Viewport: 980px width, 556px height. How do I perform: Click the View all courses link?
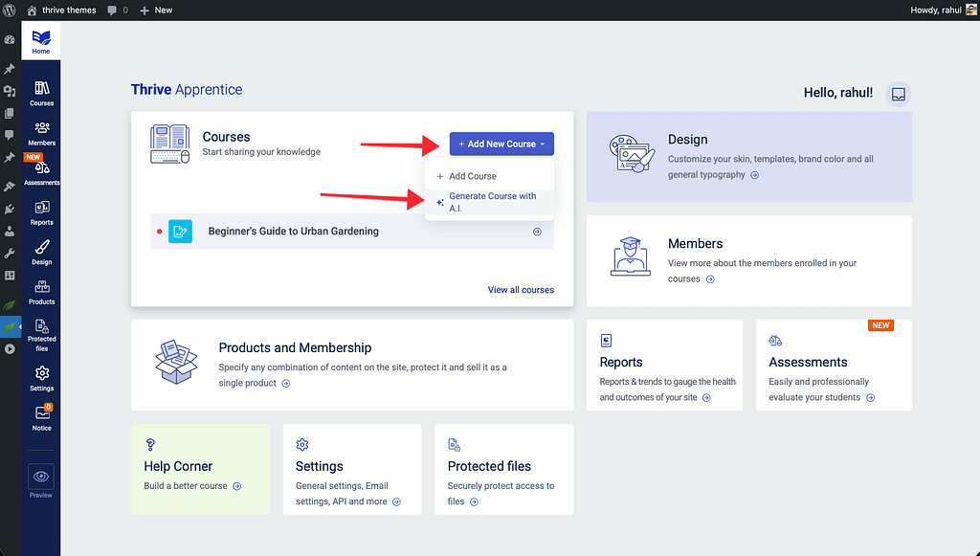tap(521, 290)
